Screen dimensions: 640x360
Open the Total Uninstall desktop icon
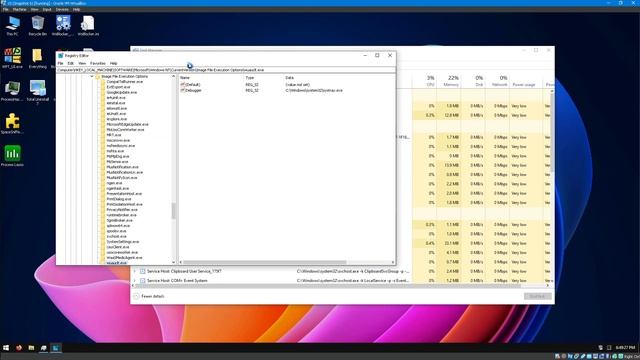point(38,92)
